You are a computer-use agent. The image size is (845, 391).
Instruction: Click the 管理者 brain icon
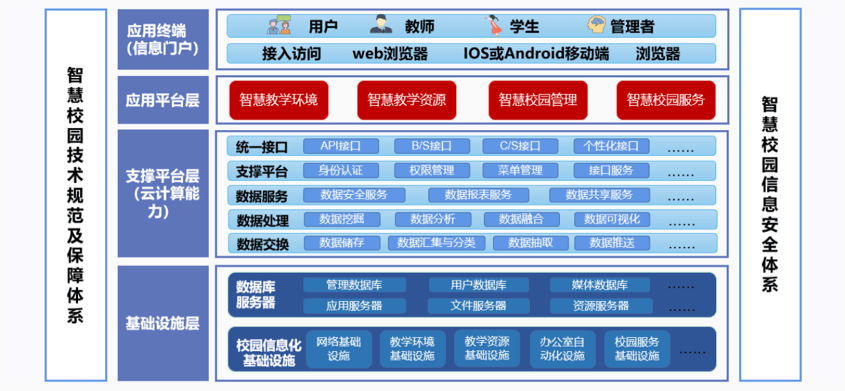(597, 25)
